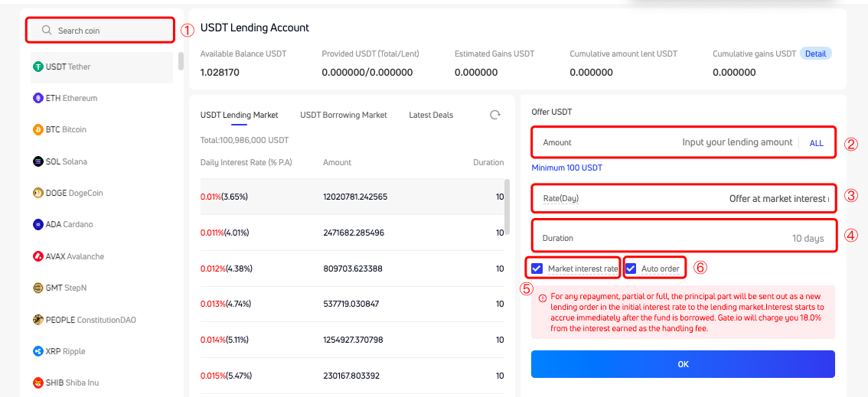Select the DogeCoin icon in list
The width and height of the screenshot is (868, 397).
[38, 193]
